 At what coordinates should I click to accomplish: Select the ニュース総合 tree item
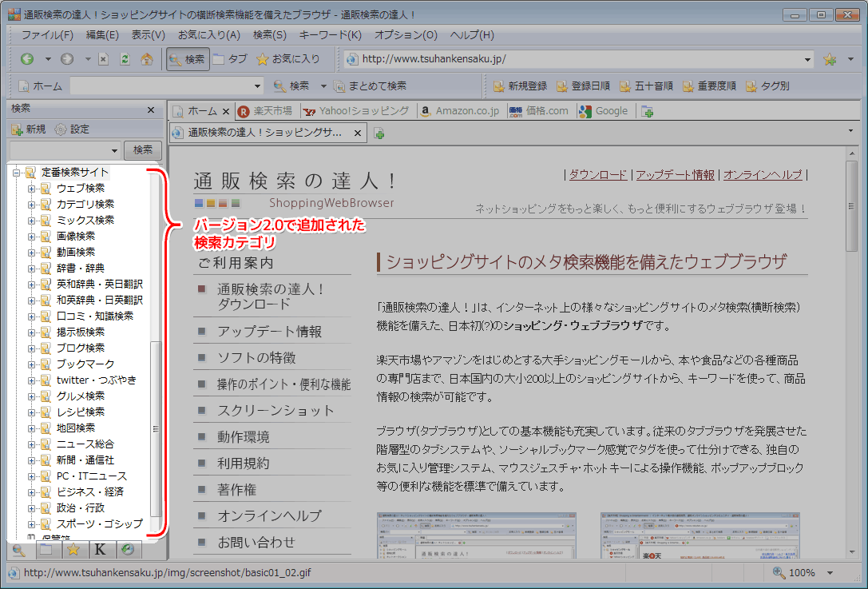click(x=85, y=444)
